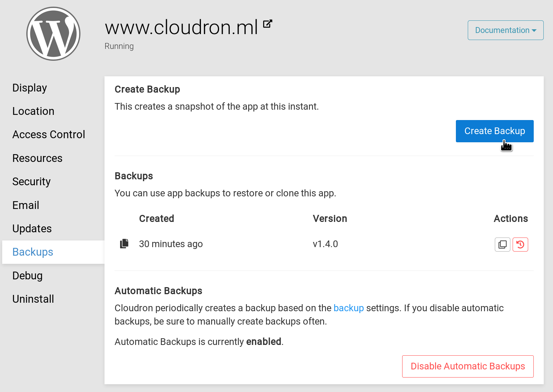The image size is (553, 392).
Task: Click the clone backup icon button
Action: click(x=503, y=245)
